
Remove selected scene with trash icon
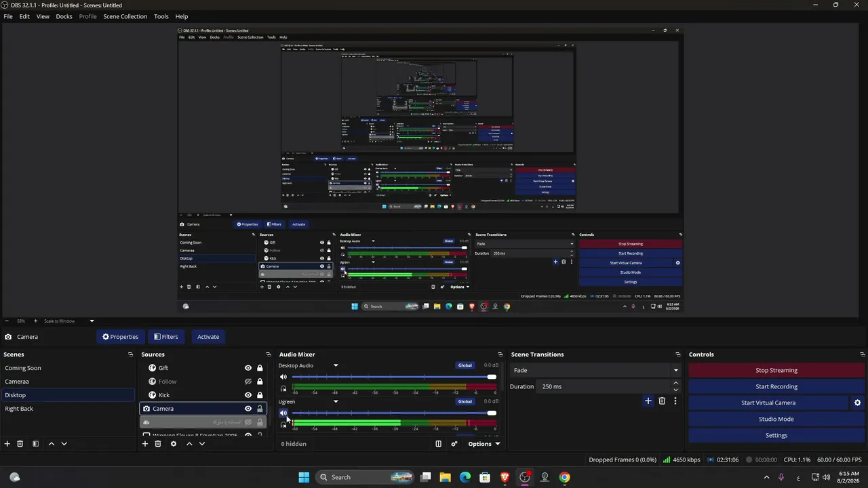[x=20, y=444]
